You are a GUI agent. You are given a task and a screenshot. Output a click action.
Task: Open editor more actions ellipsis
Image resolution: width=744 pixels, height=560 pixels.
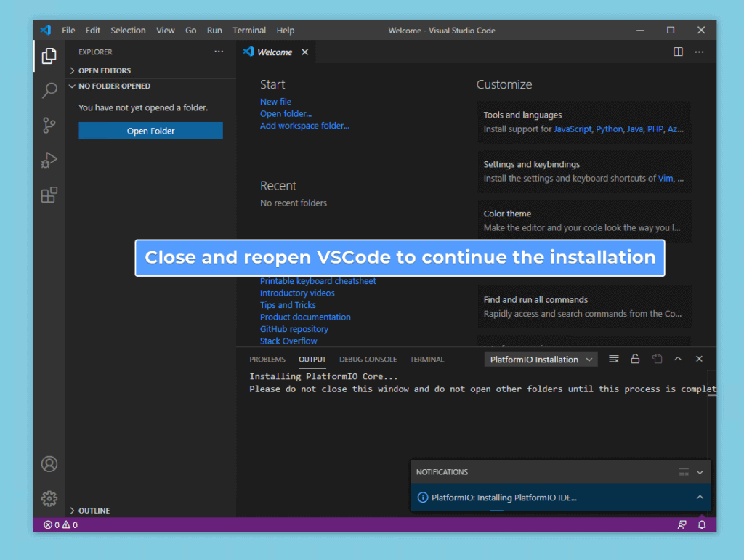[x=699, y=52]
